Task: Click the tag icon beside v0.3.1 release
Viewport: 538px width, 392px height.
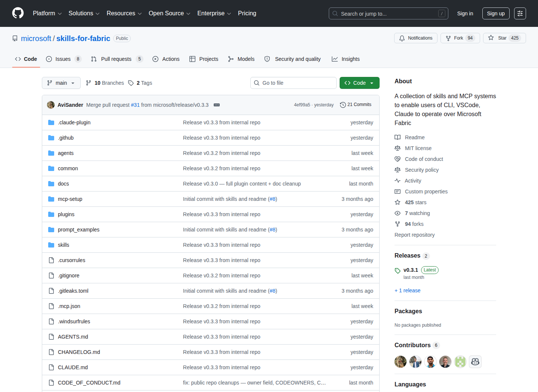Action: (x=398, y=271)
